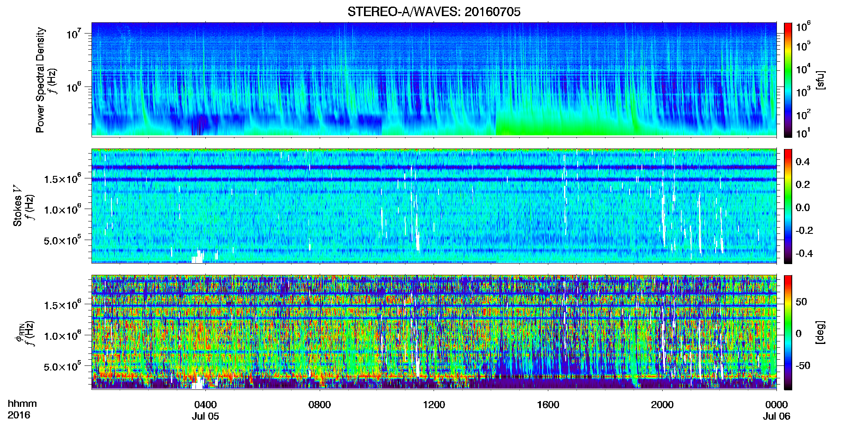Click the 0.4 Stokes colorbar value
This screenshot has height=447, width=868.
[803, 162]
